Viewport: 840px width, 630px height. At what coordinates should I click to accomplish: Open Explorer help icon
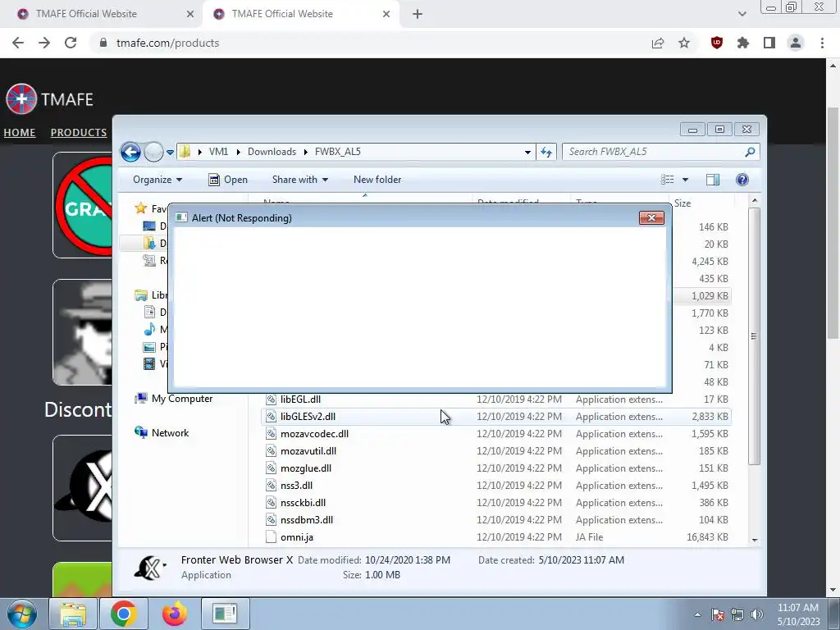[x=742, y=180]
